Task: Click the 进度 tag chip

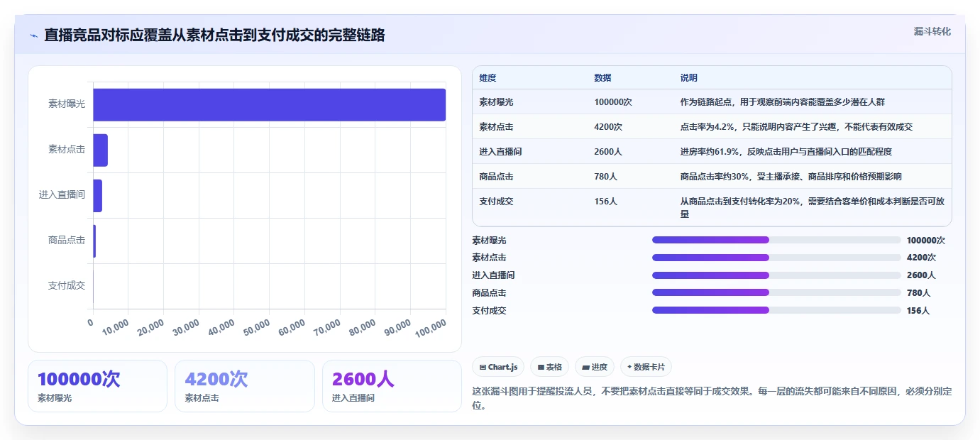Action: (595, 367)
